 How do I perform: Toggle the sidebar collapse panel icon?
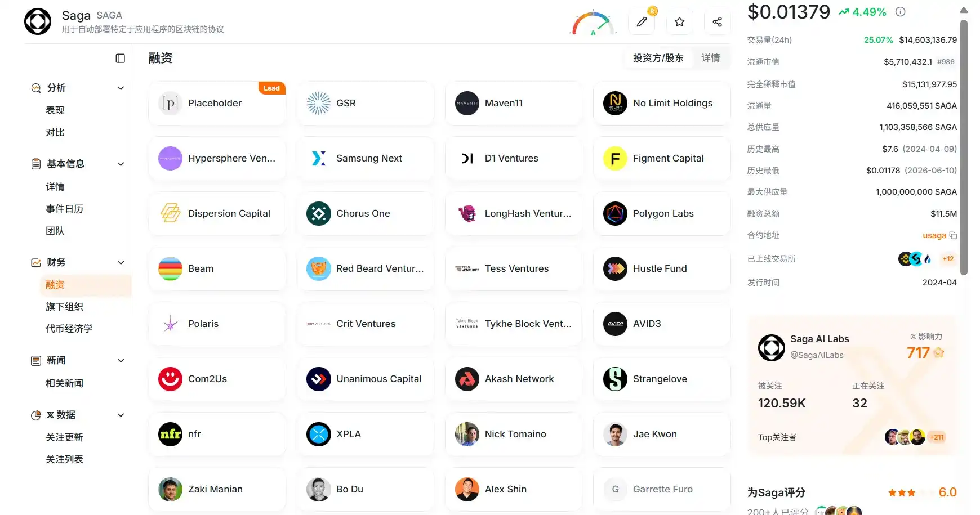[x=120, y=59]
